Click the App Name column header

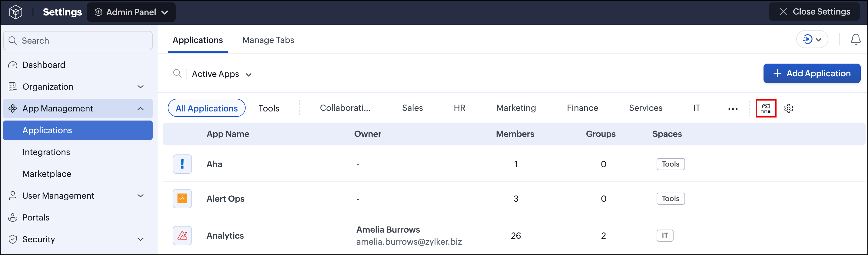point(228,134)
